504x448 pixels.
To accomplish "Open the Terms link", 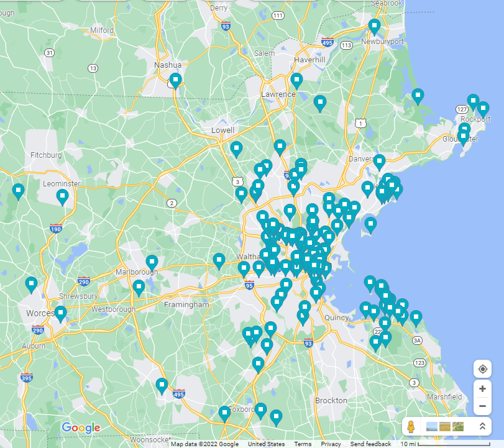I will coord(303,444).
